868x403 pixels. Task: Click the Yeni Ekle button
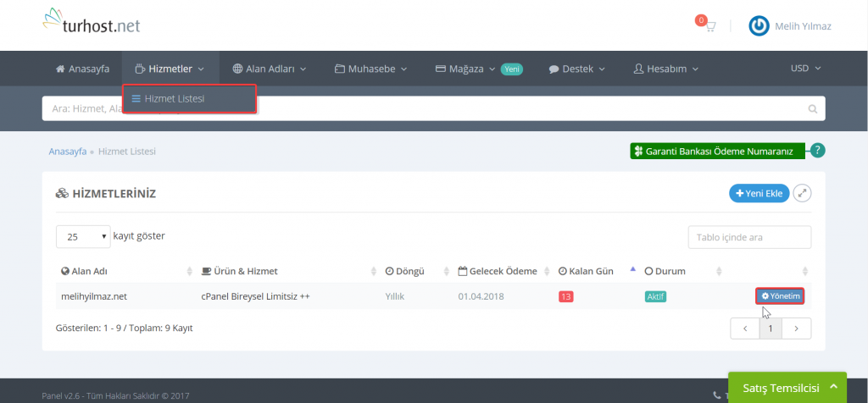click(759, 194)
